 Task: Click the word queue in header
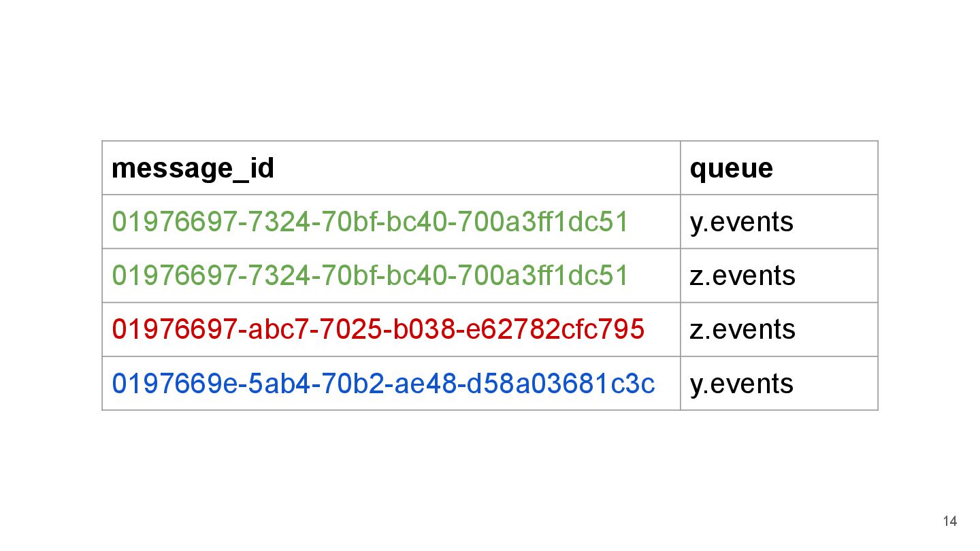(732, 169)
